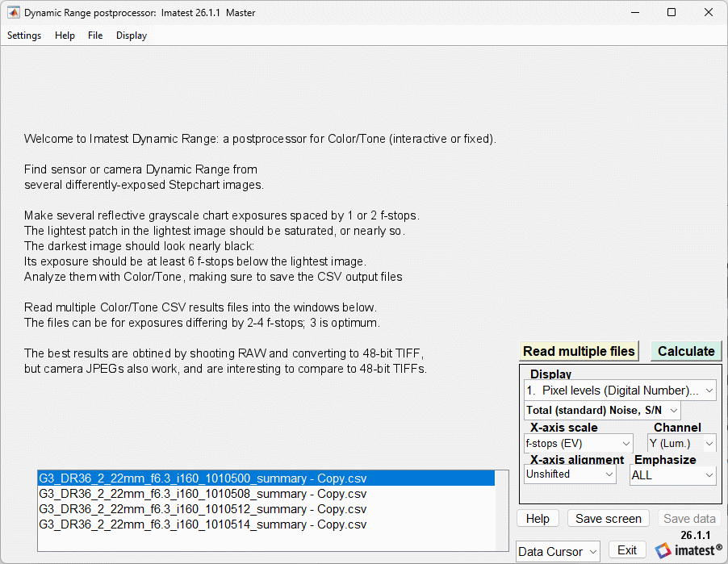Click the Exit button
728x564 pixels.
(627, 550)
